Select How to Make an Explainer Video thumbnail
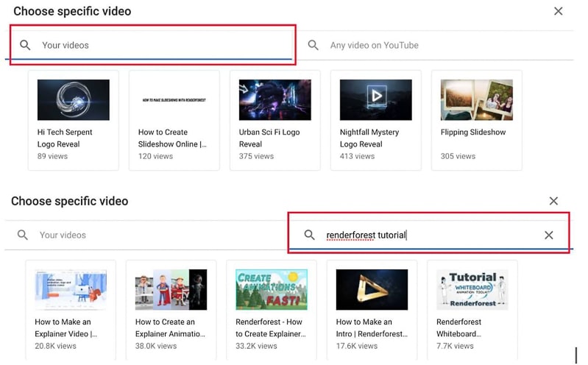Image resolution: width=588 pixels, height=365 pixels. [71, 290]
